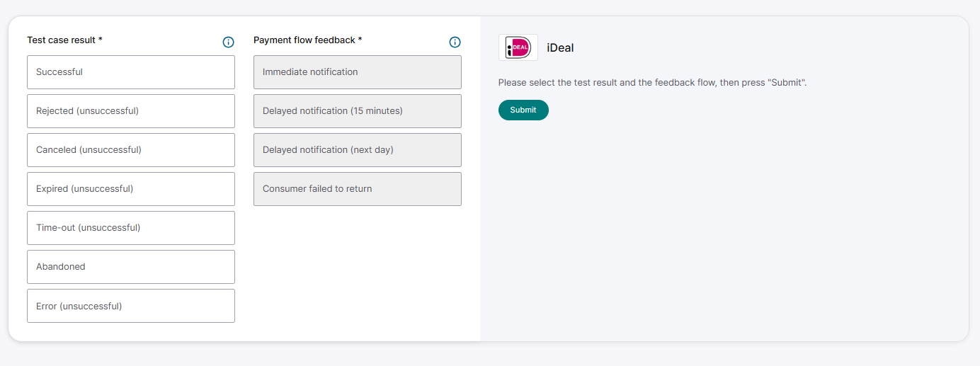Select the Successful test case result
Viewport: 980px width, 366px height.
point(131,72)
